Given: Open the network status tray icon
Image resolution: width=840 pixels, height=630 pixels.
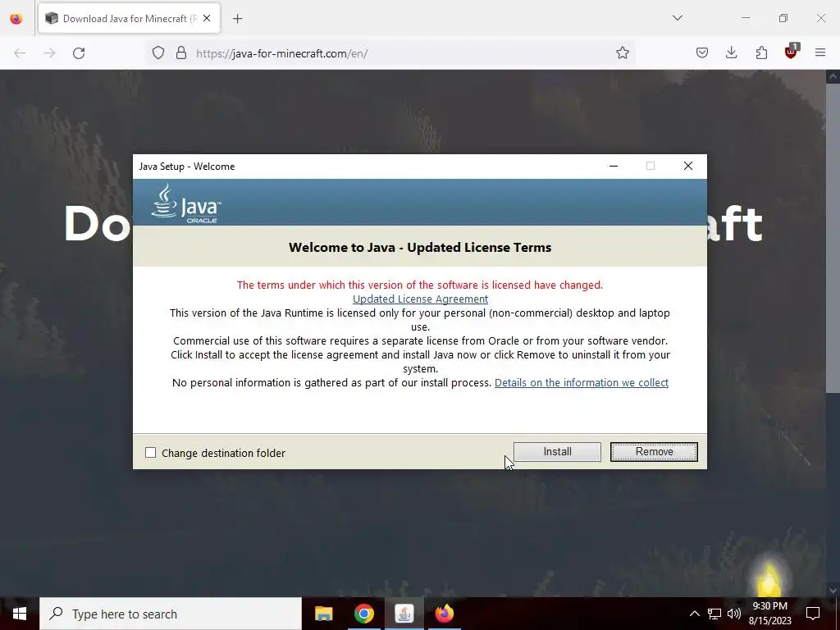Looking at the screenshot, I should click(x=714, y=614).
